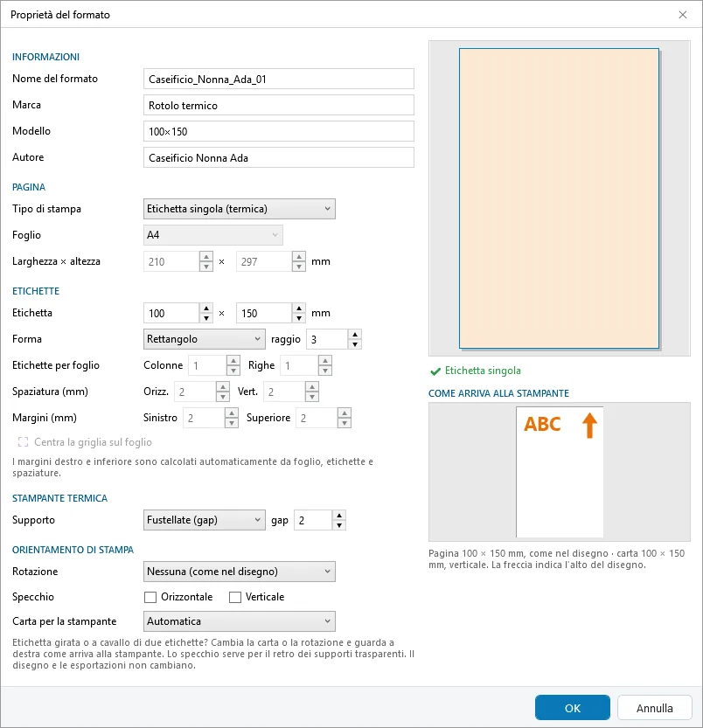703x728 pixels.
Task: Click the page width field showing 210
Action: [171, 261]
